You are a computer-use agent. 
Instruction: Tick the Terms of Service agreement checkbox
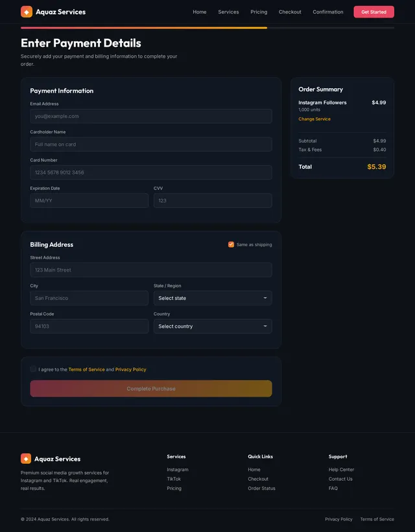33,369
